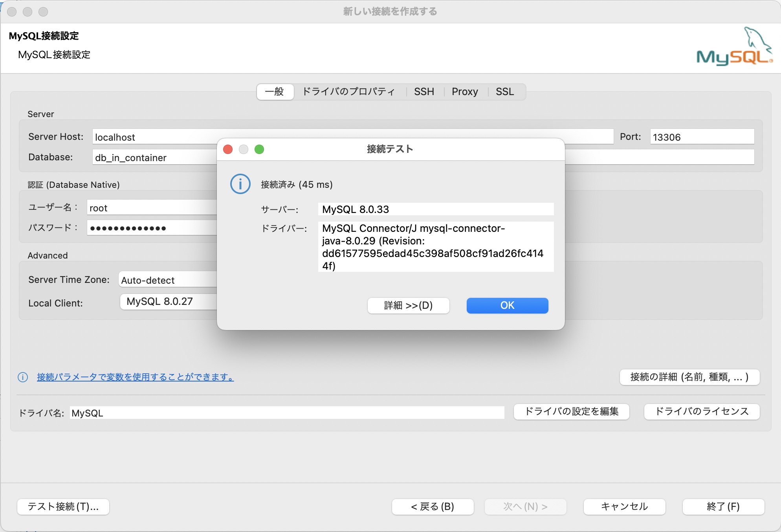Click the green zoom button of the 接続テスト dialog
This screenshot has height=532, width=781.
click(x=259, y=149)
